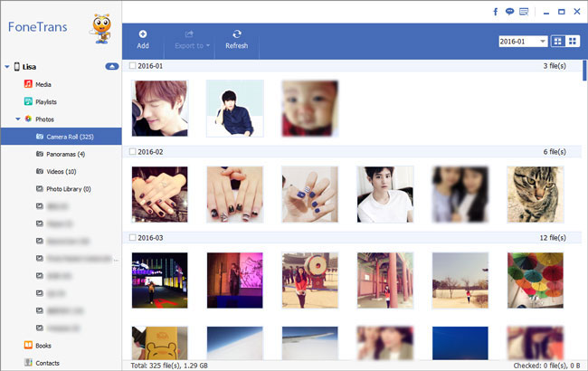Select the pink stage performer photo
This screenshot has width=588, height=371.
[235, 281]
